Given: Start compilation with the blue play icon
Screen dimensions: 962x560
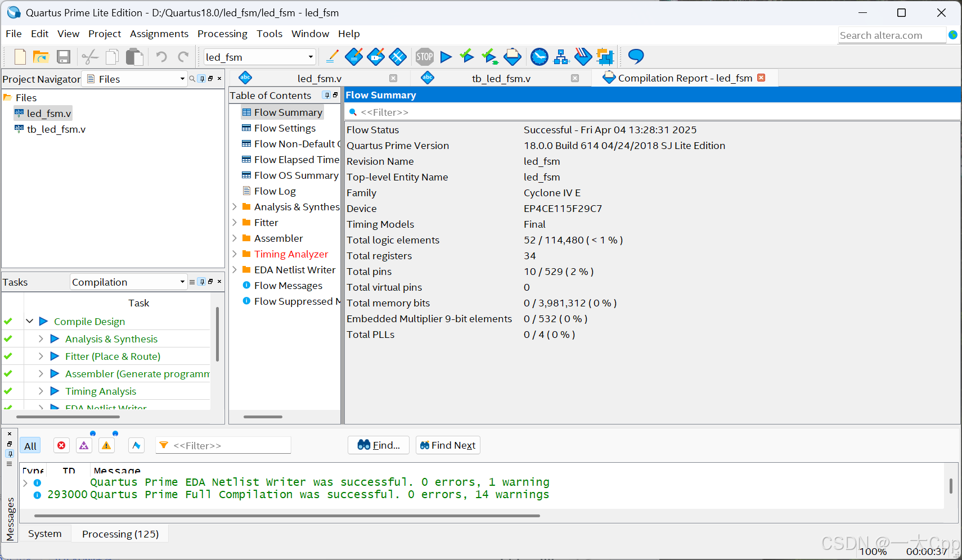Looking at the screenshot, I should (x=446, y=57).
